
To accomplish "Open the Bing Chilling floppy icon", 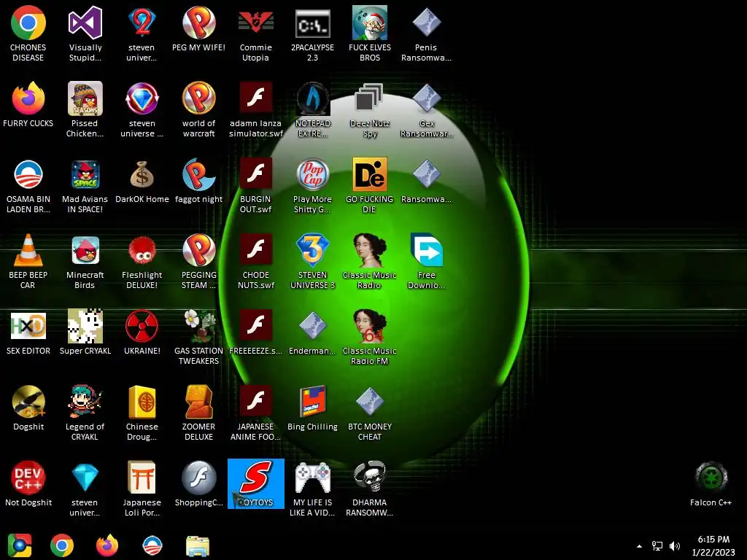I will 312,402.
